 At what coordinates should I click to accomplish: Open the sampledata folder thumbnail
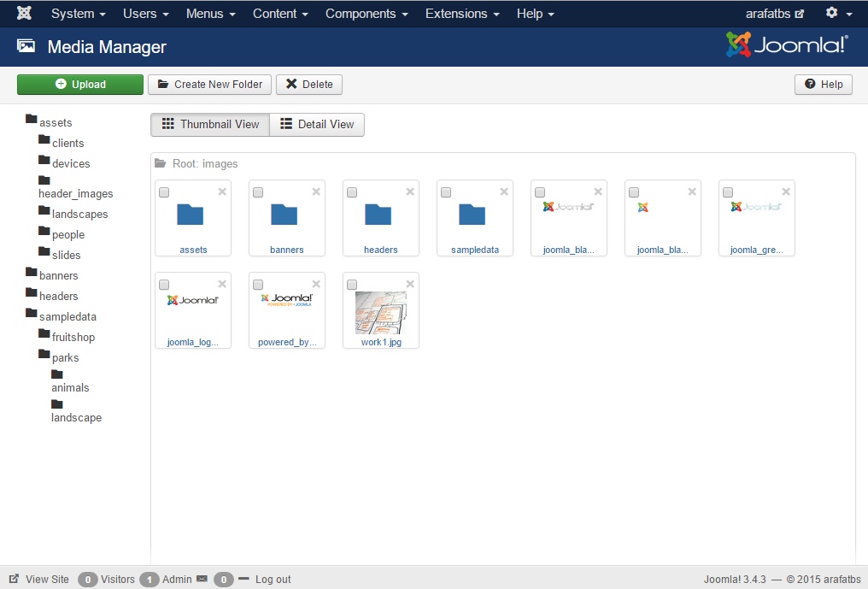coord(475,214)
